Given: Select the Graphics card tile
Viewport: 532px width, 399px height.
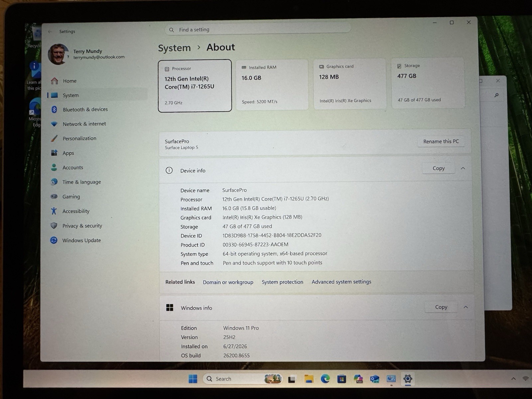Looking at the screenshot, I should (x=350, y=83).
